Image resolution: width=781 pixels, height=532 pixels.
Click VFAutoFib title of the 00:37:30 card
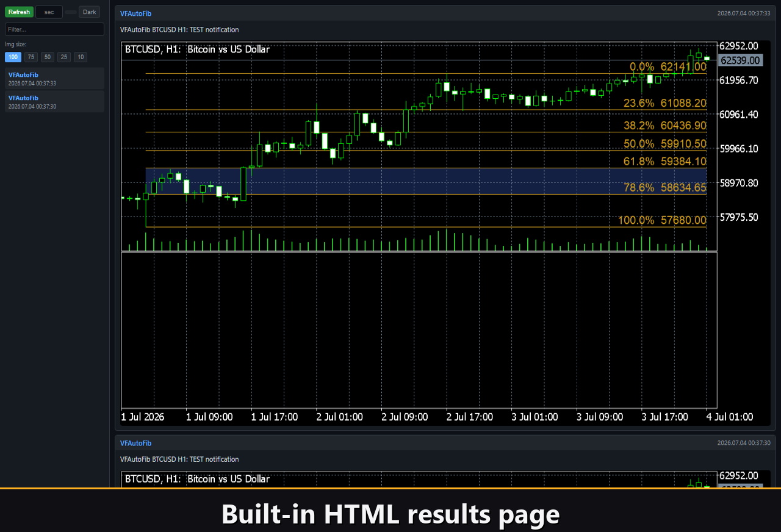click(x=135, y=443)
